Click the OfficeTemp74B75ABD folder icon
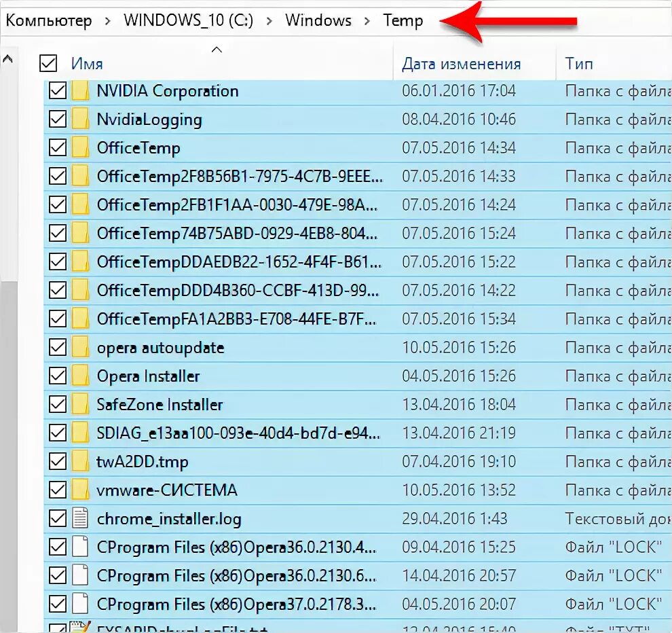Image resolution: width=672 pixels, height=633 pixels. (x=80, y=234)
